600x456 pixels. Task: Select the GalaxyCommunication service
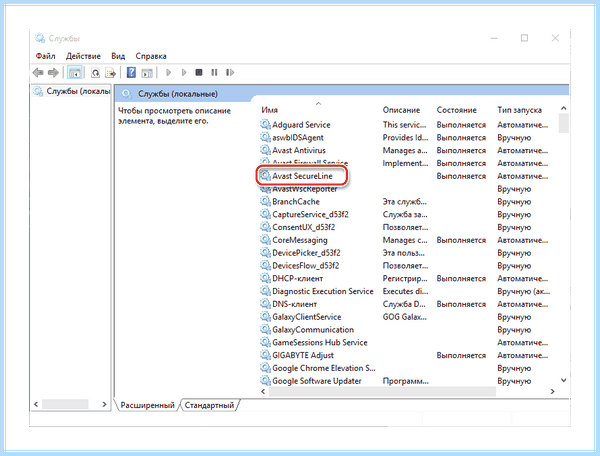point(313,330)
